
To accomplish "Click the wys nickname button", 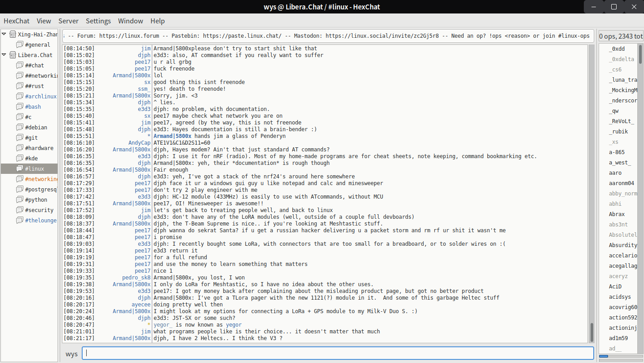I will (71, 354).
